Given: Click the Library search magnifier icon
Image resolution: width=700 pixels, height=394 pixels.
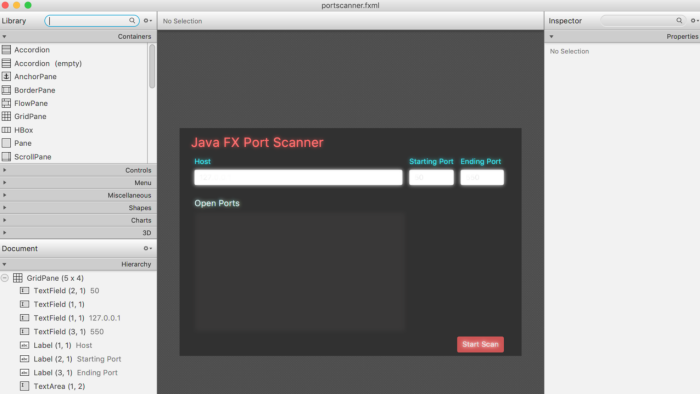Looking at the screenshot, I should click(132, 21).
